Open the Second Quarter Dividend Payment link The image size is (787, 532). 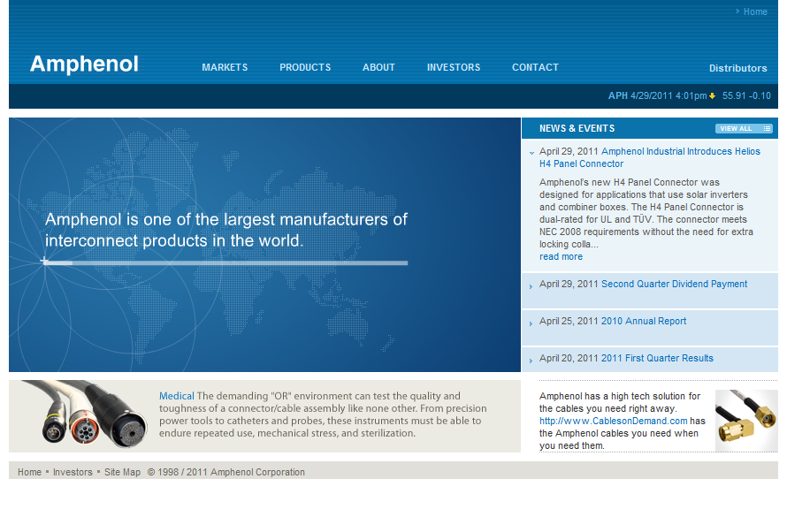(x=674, y=284)
